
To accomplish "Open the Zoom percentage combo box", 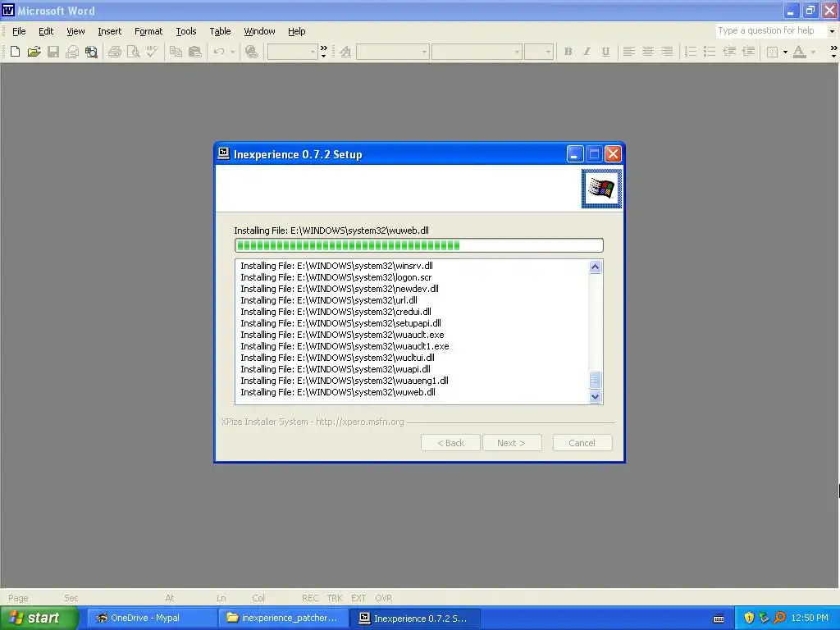I will 293,52.
